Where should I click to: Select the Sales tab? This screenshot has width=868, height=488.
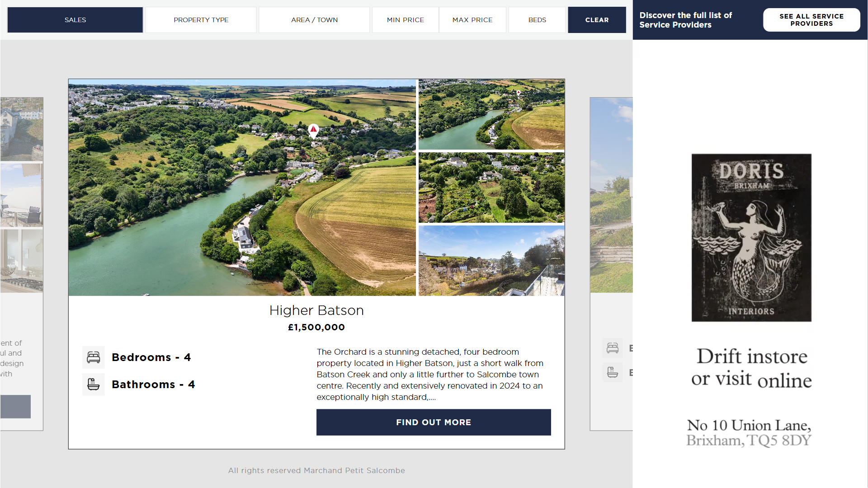75,20
